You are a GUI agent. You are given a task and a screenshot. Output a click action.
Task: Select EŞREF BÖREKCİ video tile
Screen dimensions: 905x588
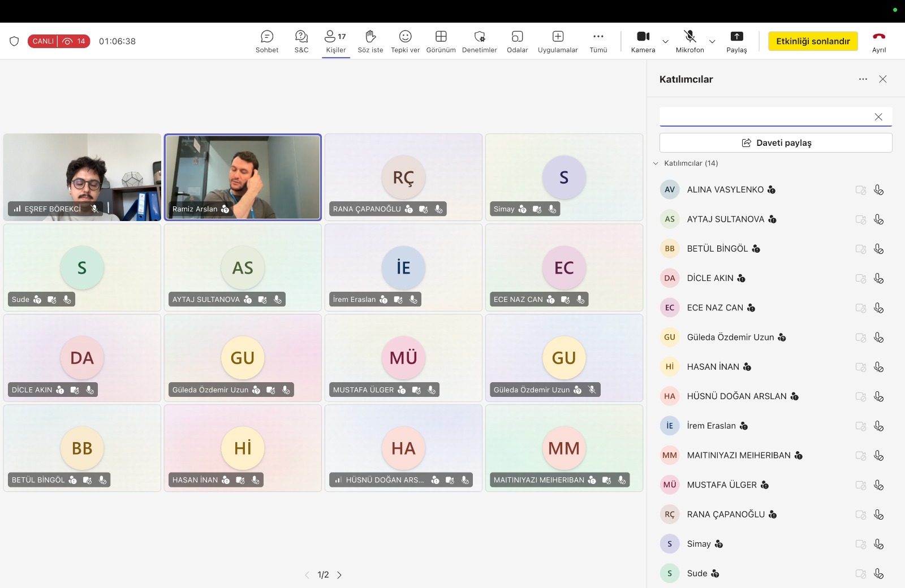(x=82, y=177)
